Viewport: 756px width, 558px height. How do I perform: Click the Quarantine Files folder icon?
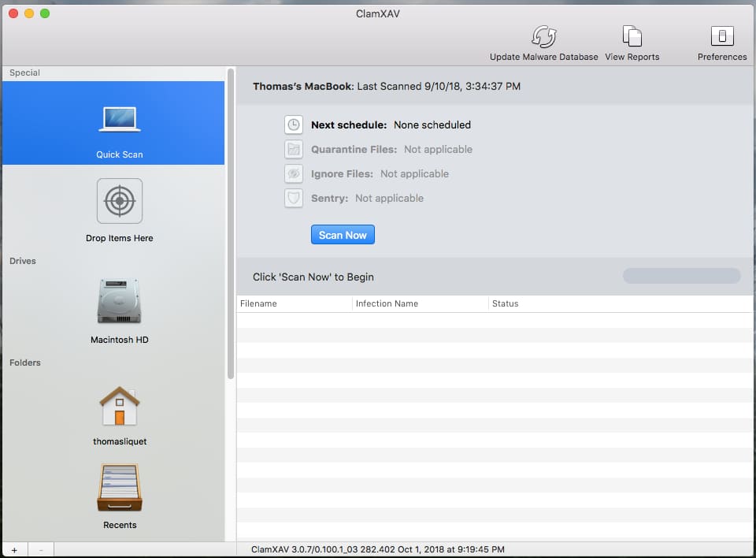pyautogui.click(x=294, y=149)
